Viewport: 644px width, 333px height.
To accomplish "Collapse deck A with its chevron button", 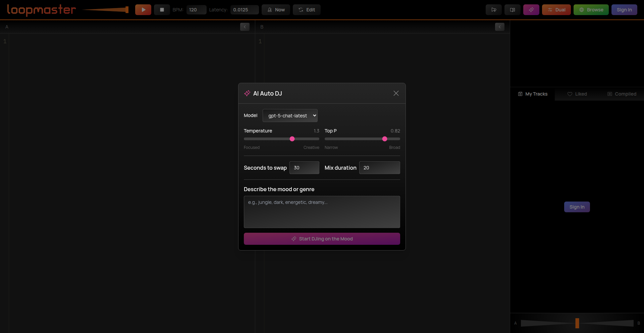I will 245,27.
